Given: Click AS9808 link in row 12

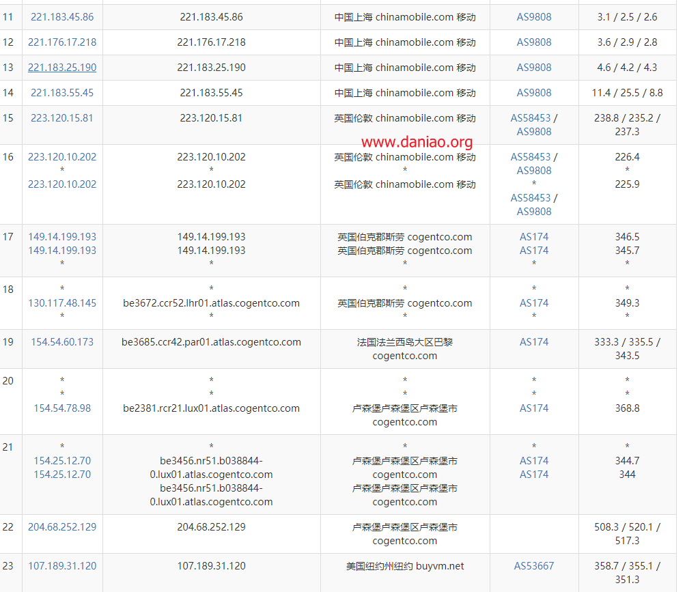Looking at the screenshot, I should (x=534, y=42).
